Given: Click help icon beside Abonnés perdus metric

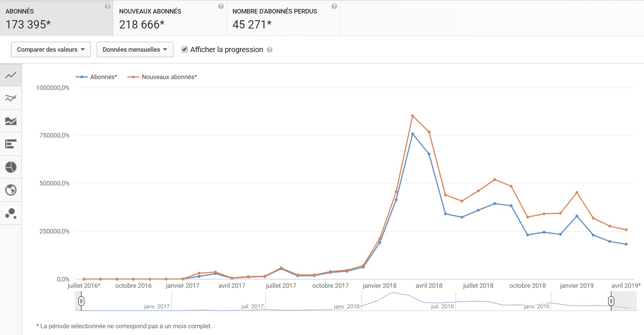Looking at the screenshot, I should coord(334,6).
